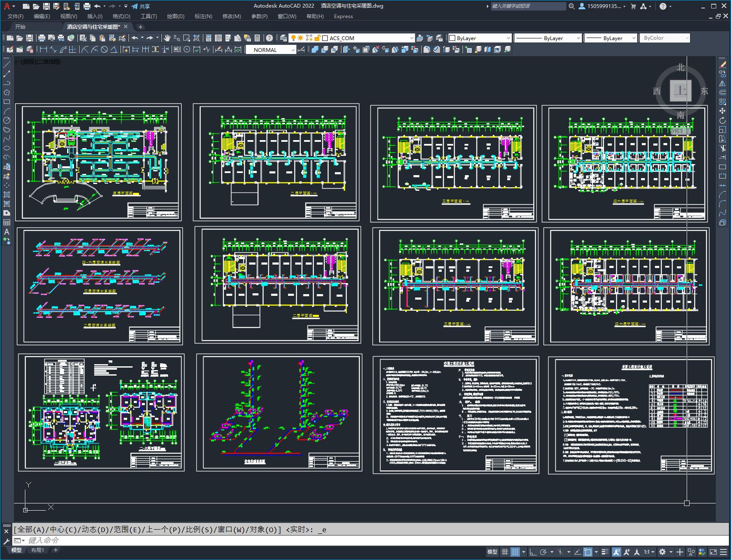Select Zoom Realtime tool in standard toolbar
The height and width of the screenshot is (560, 731).
click(x=177, y=38)
